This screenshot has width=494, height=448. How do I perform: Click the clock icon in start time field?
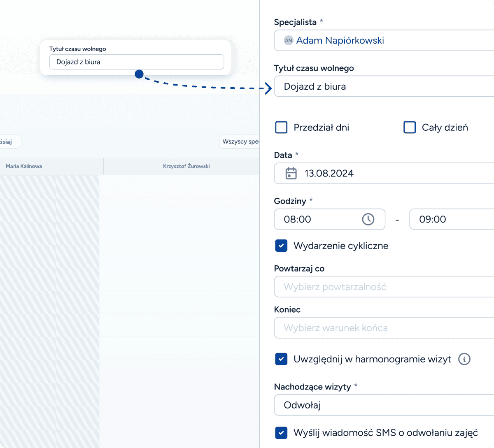point(368,219)
